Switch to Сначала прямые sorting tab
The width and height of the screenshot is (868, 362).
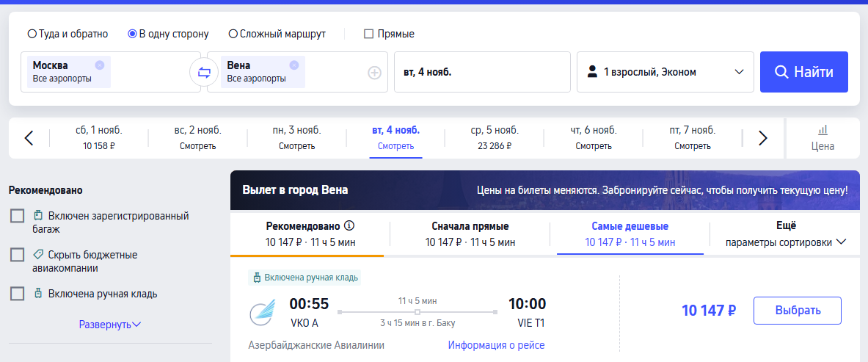[x=470, y=234]
